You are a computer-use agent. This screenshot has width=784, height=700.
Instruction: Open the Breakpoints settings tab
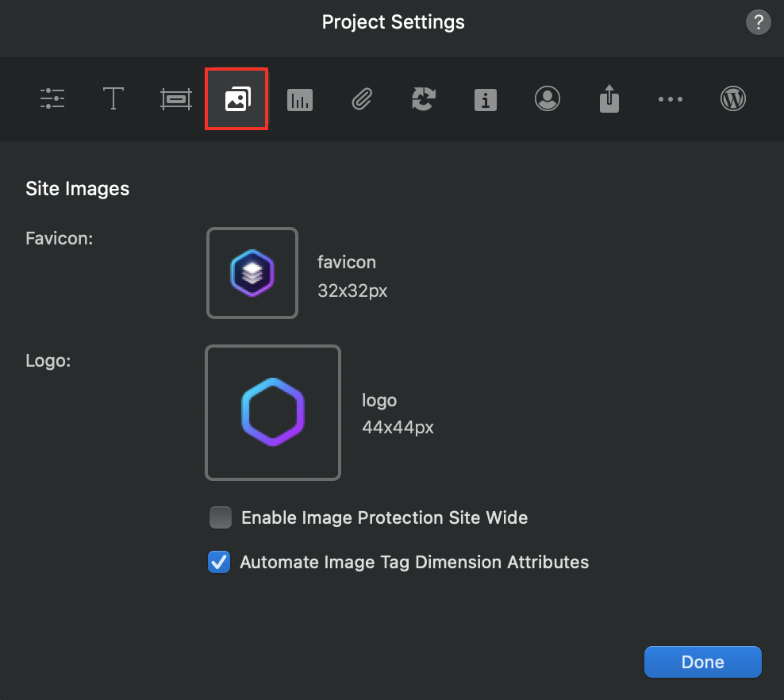click(x=175, y=99)
